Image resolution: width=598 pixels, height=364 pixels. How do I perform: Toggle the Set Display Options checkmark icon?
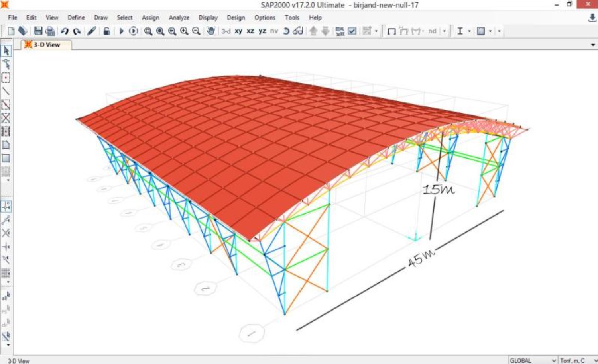click(352, 31)
